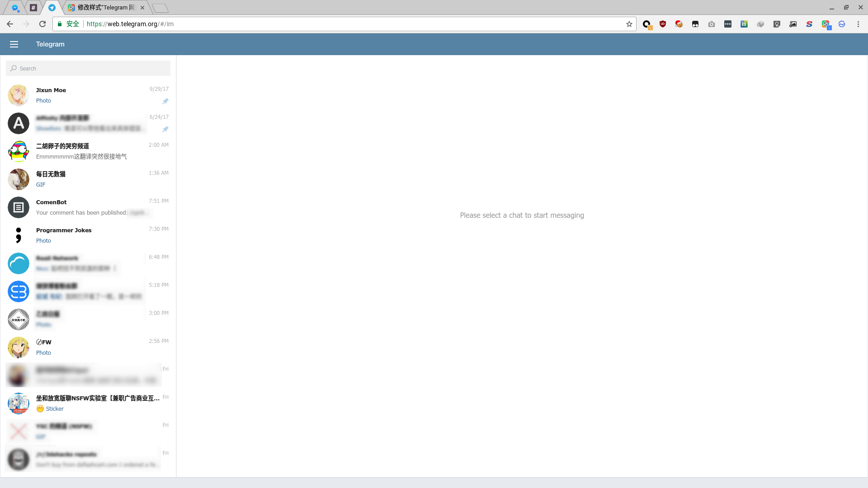Open the FW chat

[88, 347]
